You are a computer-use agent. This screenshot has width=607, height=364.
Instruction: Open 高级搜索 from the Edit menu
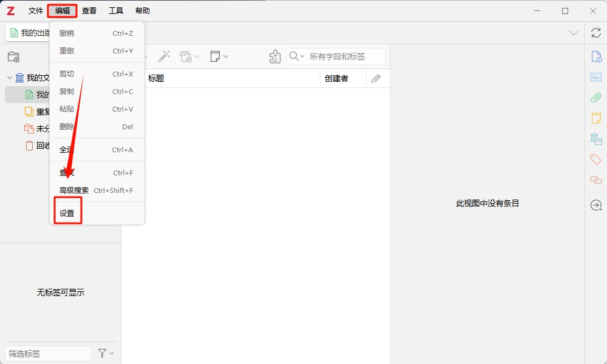[74, 190]
